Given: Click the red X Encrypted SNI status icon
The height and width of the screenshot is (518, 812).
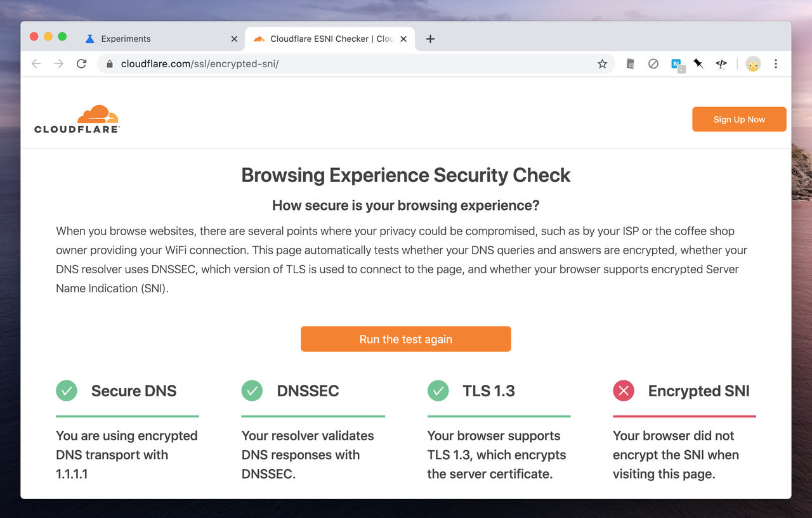Looking at the screenshot, I should pyautogui.click(x=624, y=391).
